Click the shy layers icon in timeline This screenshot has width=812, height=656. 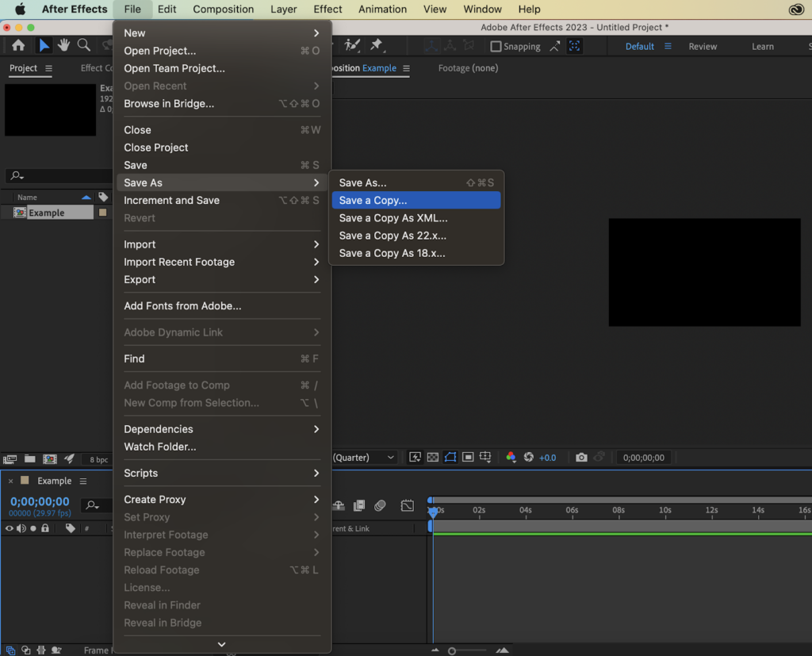click(339, 505)
